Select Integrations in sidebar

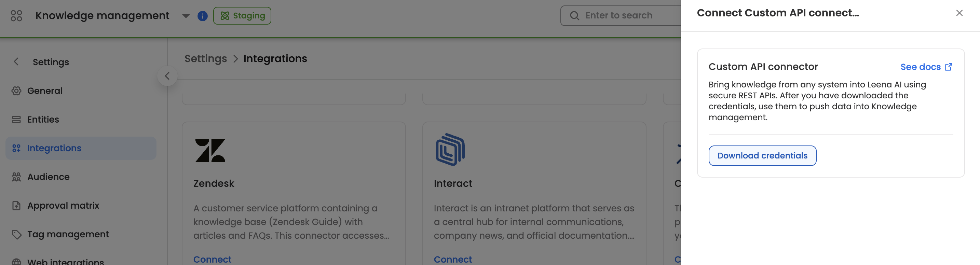point(81,148)
